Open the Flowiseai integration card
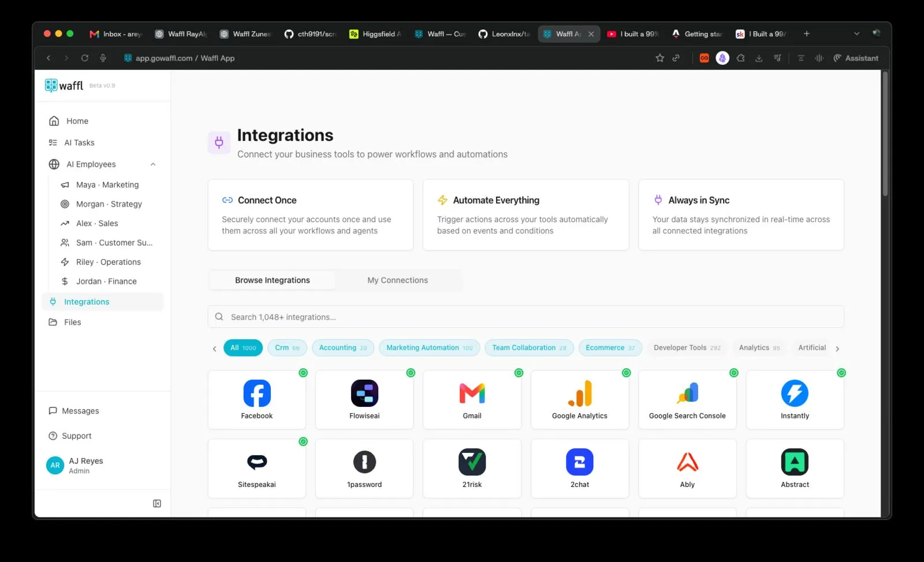This screenshot has height=562, width=924. [364, 400]
